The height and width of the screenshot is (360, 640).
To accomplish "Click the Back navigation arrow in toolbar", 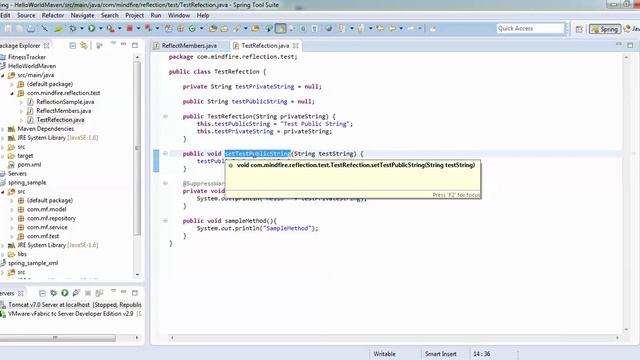I will pos(392,28).
